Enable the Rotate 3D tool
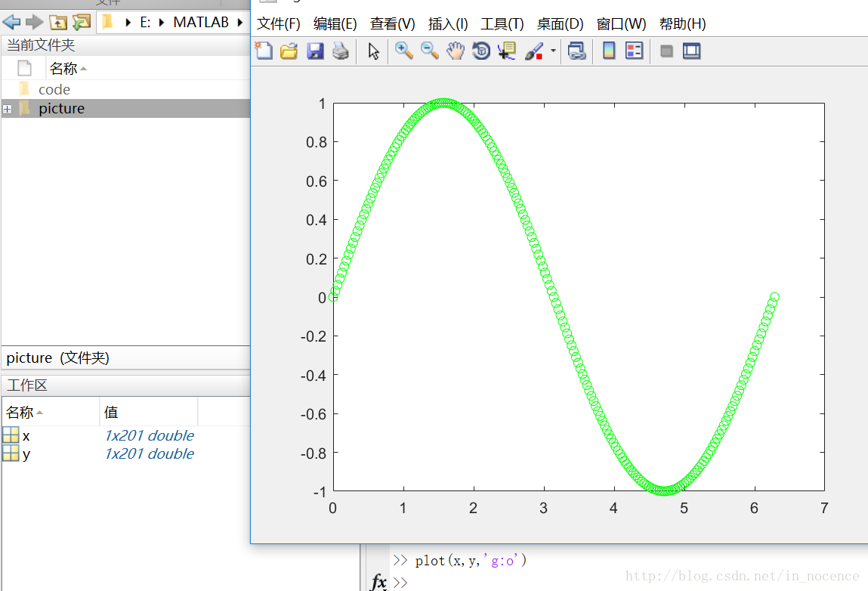Viewport: 868px width, 591px height. pos(481,51)
